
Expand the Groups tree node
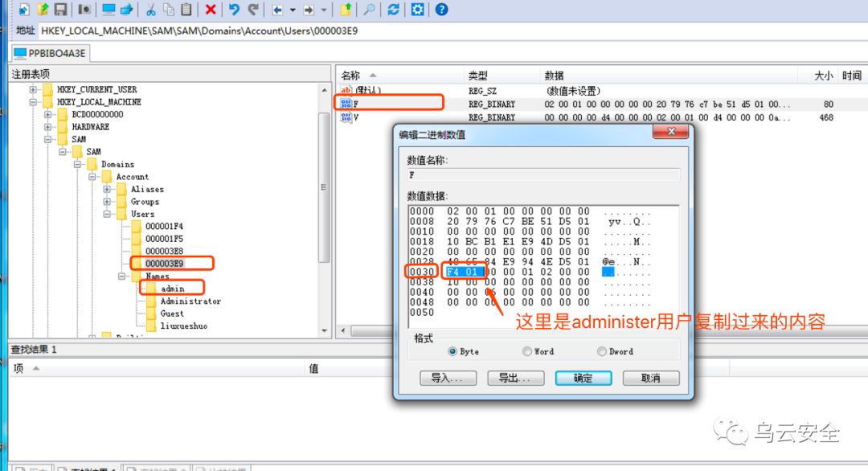[107, 202]
